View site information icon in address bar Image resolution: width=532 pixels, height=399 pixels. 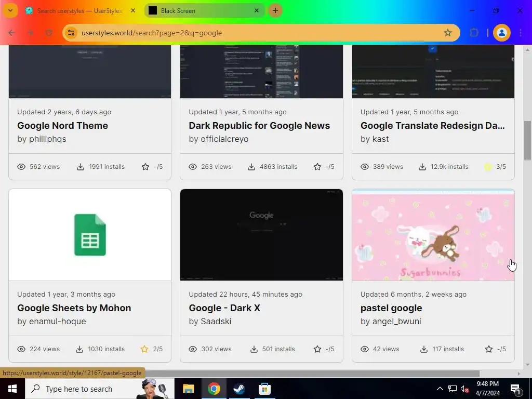click(71, 33)
